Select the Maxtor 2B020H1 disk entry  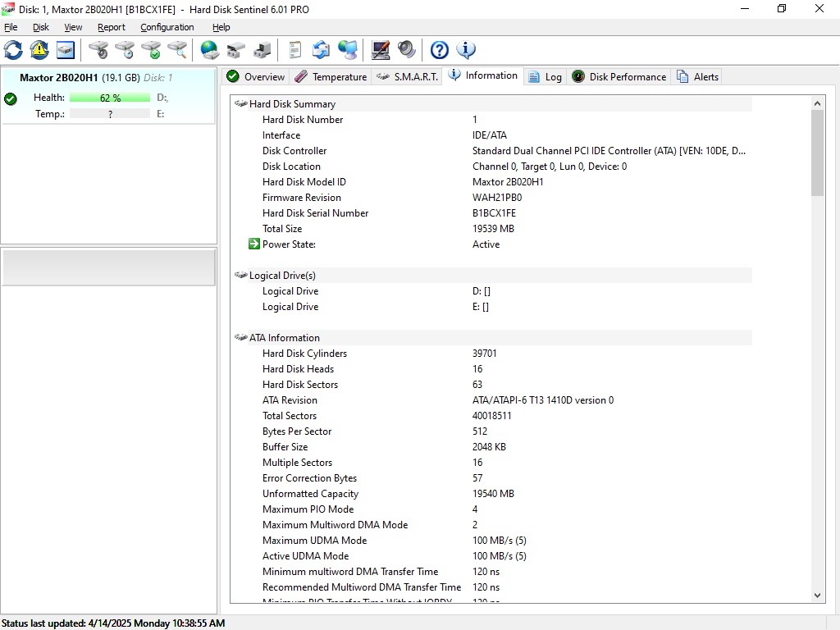coord(109,96)
